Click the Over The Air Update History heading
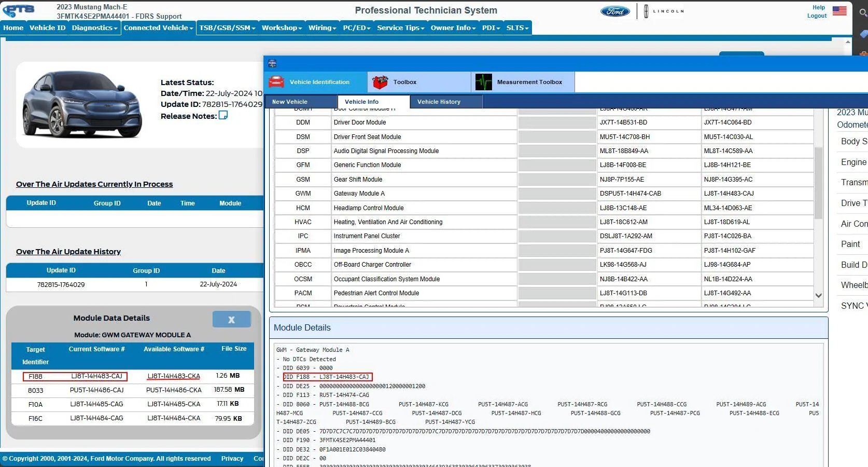 pyautogui.click(x=68, y=252)
